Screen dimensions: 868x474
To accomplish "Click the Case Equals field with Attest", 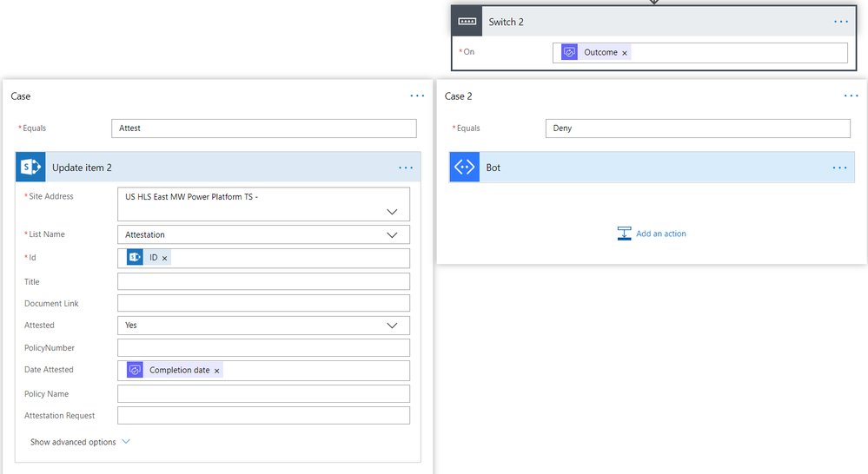I will pyautogui.click(x=264, y=128).
